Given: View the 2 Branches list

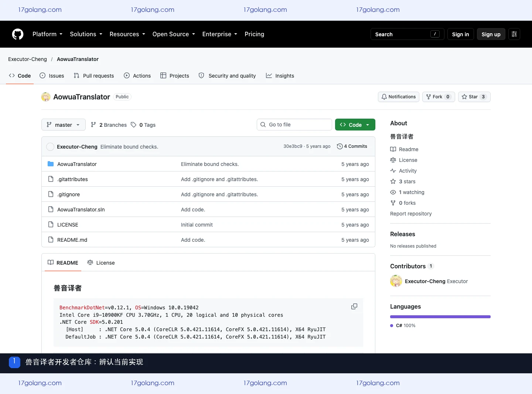Looking at the screenshot, I should [x=109, y=125].
